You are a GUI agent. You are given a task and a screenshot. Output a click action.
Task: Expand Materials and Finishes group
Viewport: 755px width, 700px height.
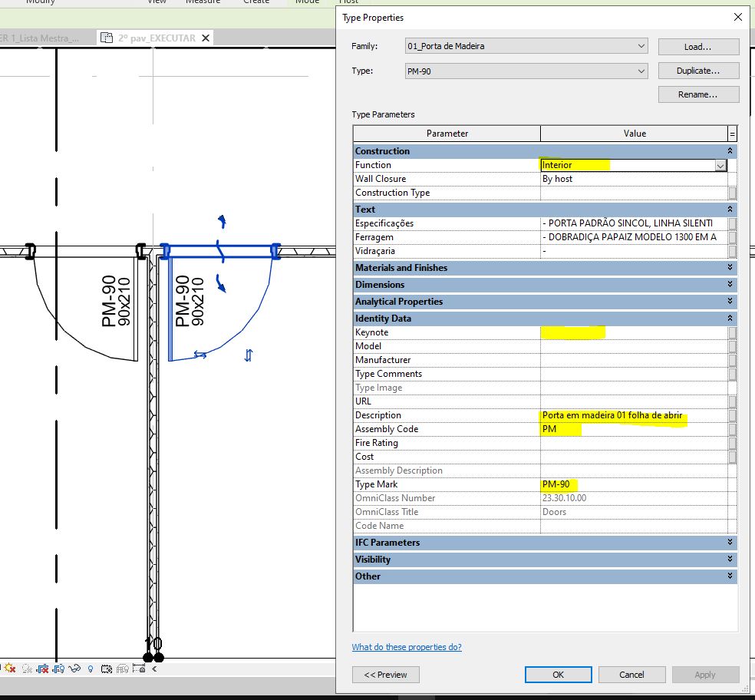point(730,267)
